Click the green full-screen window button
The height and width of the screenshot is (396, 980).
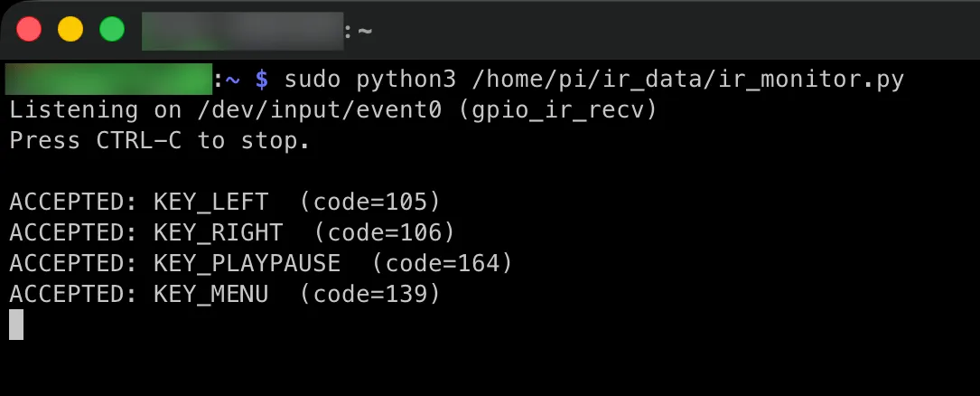tap(112, 30)
